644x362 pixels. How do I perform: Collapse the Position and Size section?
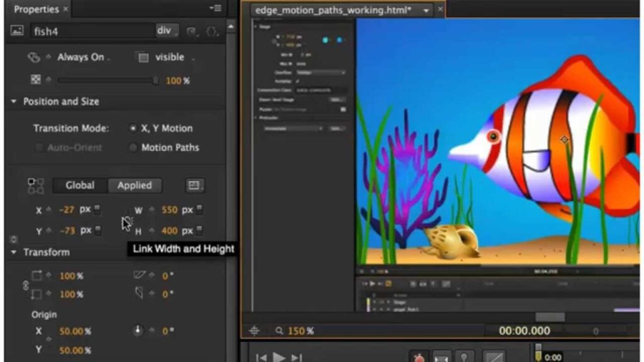pos(14,102)
